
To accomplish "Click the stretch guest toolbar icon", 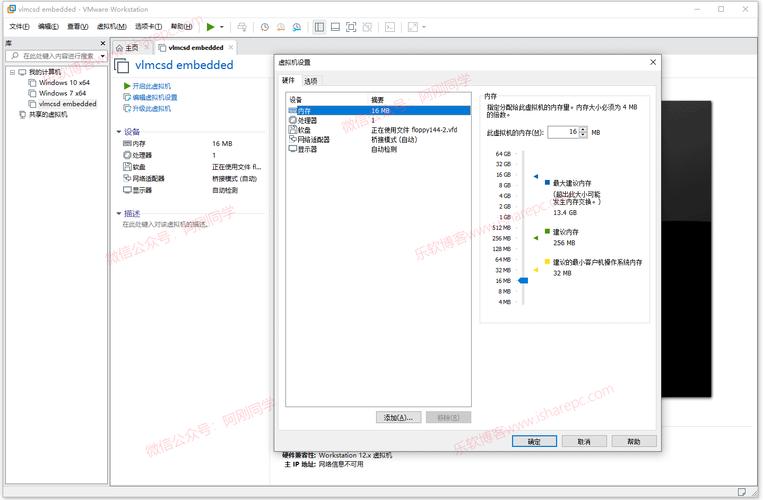I will [413, 27].
